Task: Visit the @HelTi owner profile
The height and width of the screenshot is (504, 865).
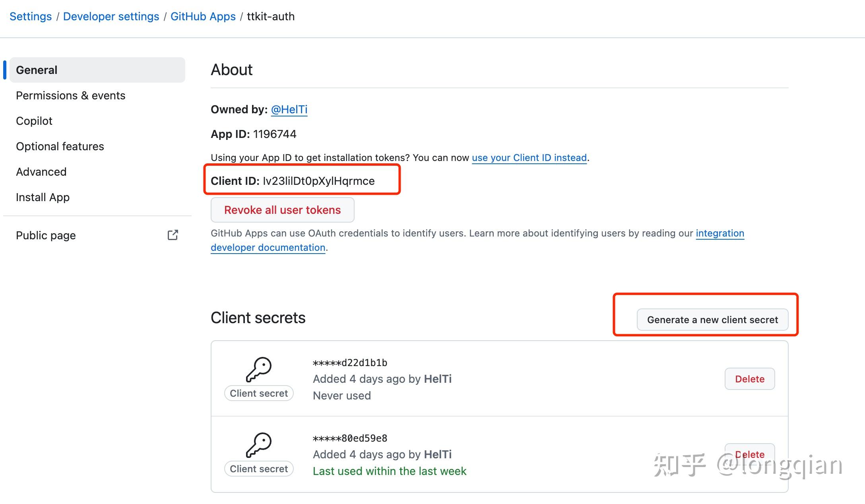Action: pos(289,109)
